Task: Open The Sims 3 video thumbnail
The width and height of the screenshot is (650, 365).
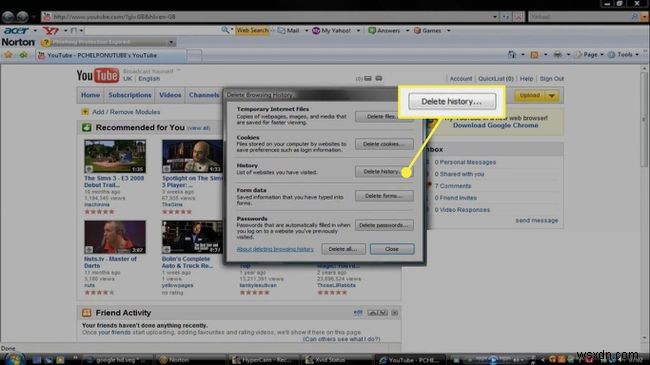Action: tap(115, 156)
